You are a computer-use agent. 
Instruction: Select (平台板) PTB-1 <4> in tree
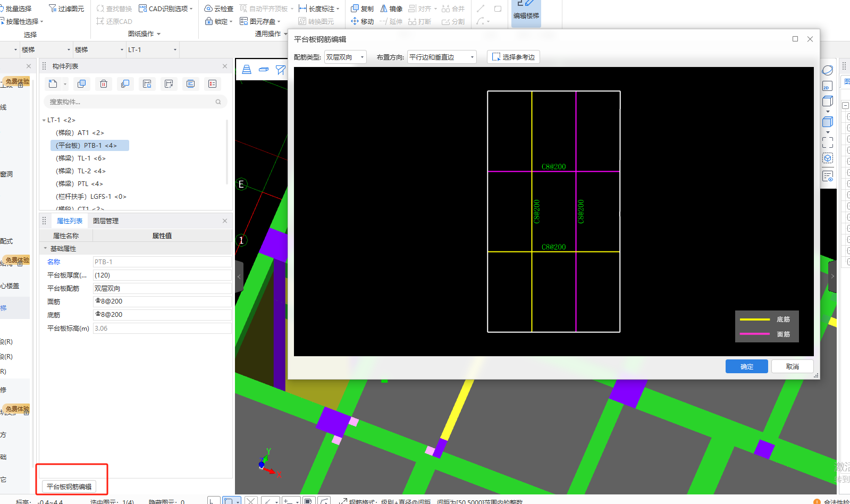(x=90, y=146)
